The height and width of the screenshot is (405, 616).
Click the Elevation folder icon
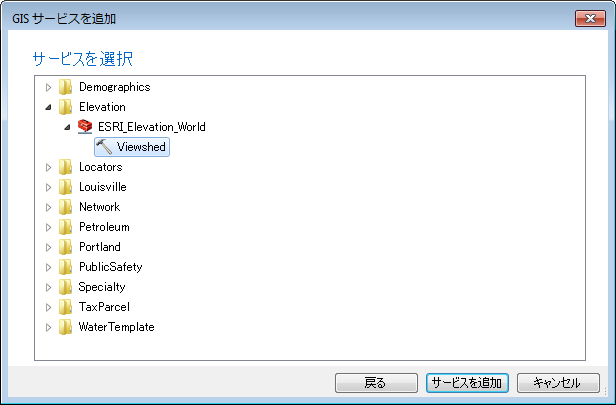coord(66,107)
